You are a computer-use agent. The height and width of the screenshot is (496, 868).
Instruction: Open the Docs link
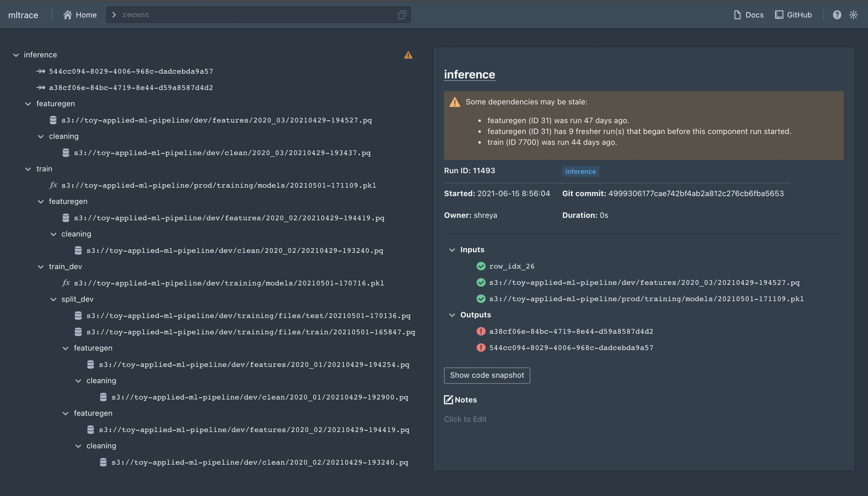click(x=749, y=15)
